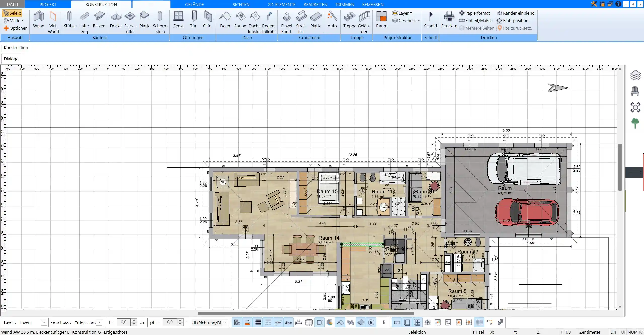Activate the Balken beam tool
The width and height of the screenshot is (644, 335).
tap(99, 20)
